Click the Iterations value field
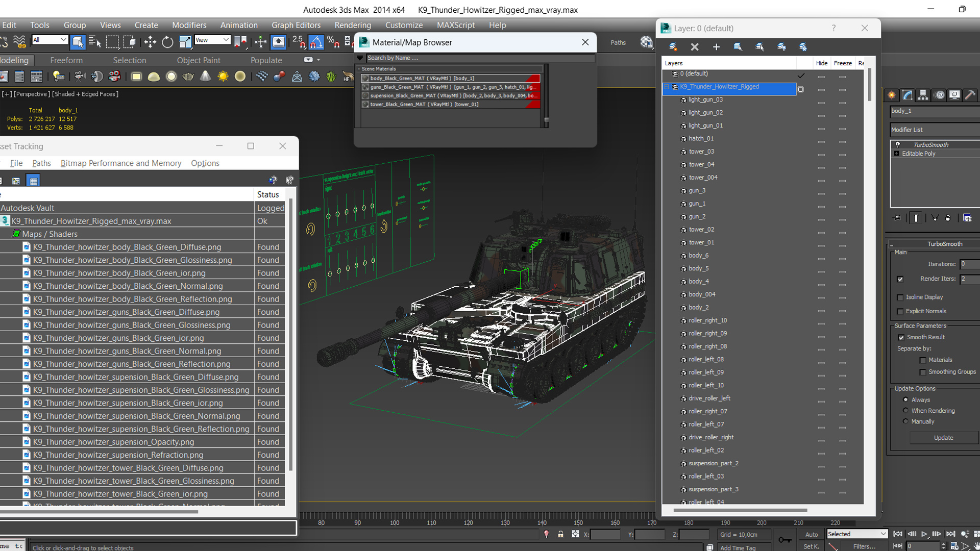 pos(970,264)
